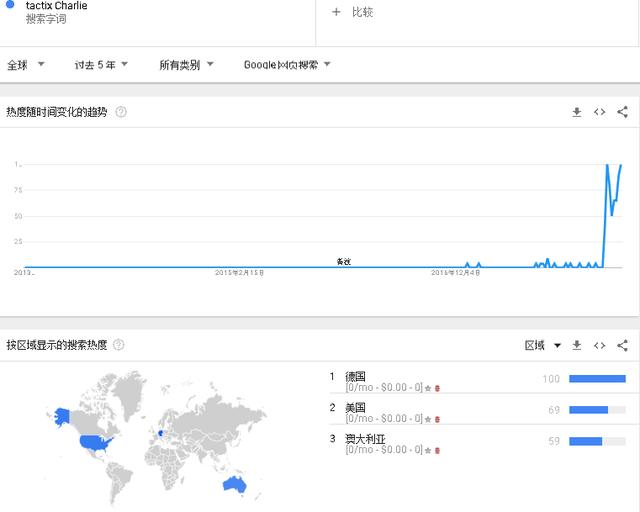640x512 pixels.
Task: Click the 德国 interest bar showing 100
Action: (x=597, y=379)
